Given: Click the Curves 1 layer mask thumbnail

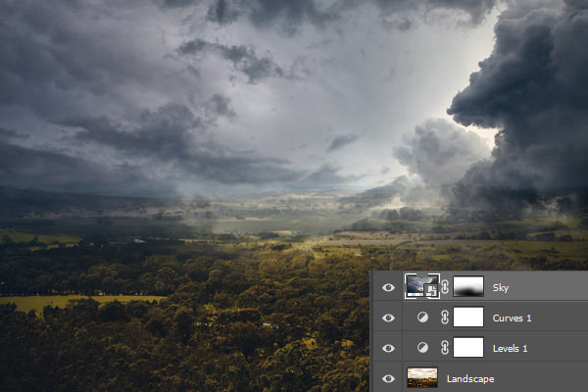Looking at the screenshot, I should pos(468,317).
